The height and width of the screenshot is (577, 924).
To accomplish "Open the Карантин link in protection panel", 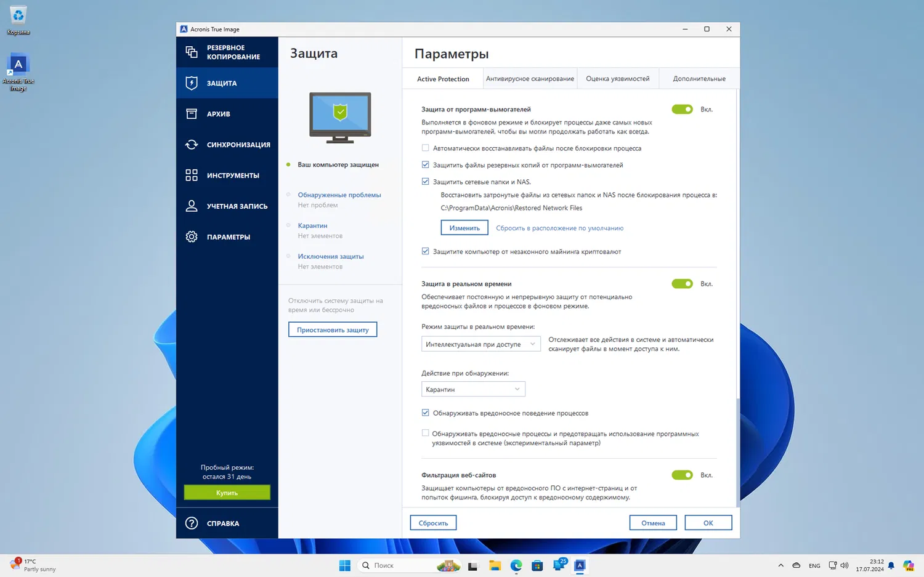I will click(312, 226).
